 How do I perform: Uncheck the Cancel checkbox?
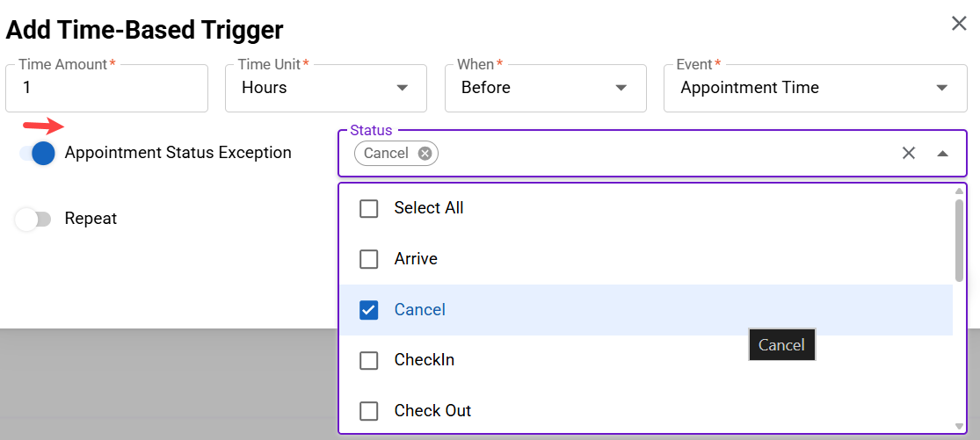click(x=369, y=310)
